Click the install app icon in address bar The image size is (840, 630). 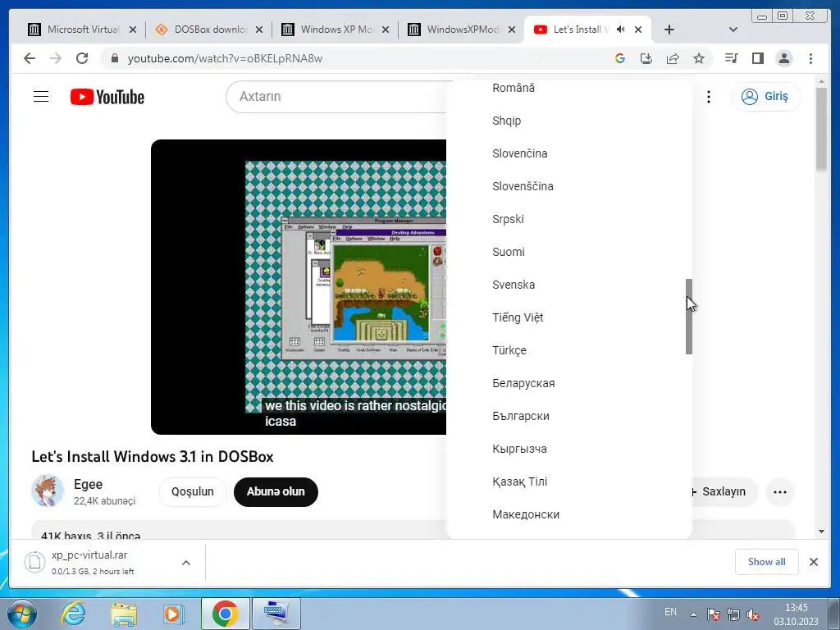(646, 58)
